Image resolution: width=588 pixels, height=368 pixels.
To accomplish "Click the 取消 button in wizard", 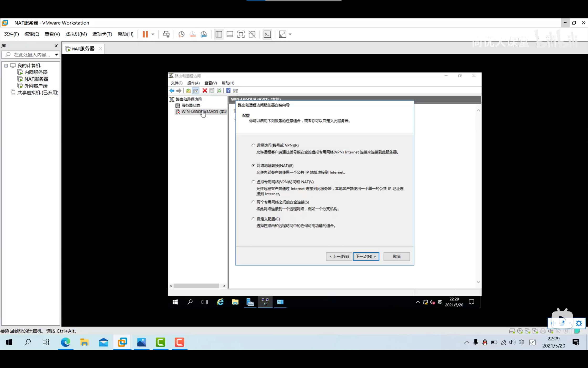I will [x=396, y=256].
